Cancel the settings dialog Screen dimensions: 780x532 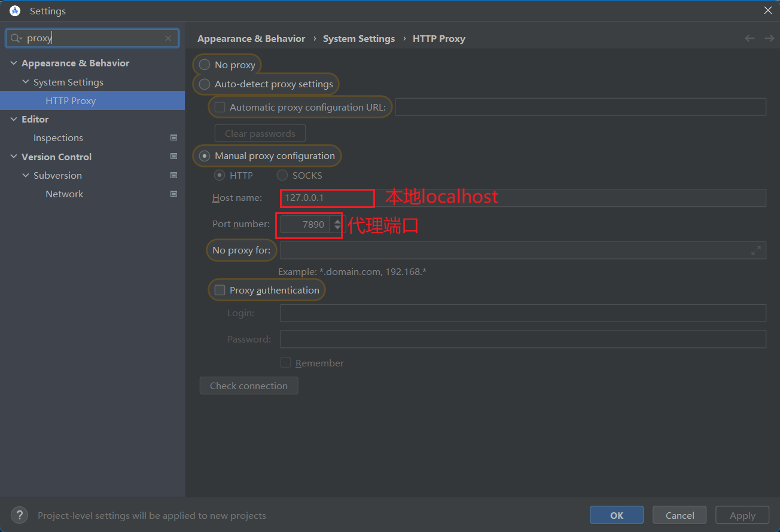coord(680,515)
